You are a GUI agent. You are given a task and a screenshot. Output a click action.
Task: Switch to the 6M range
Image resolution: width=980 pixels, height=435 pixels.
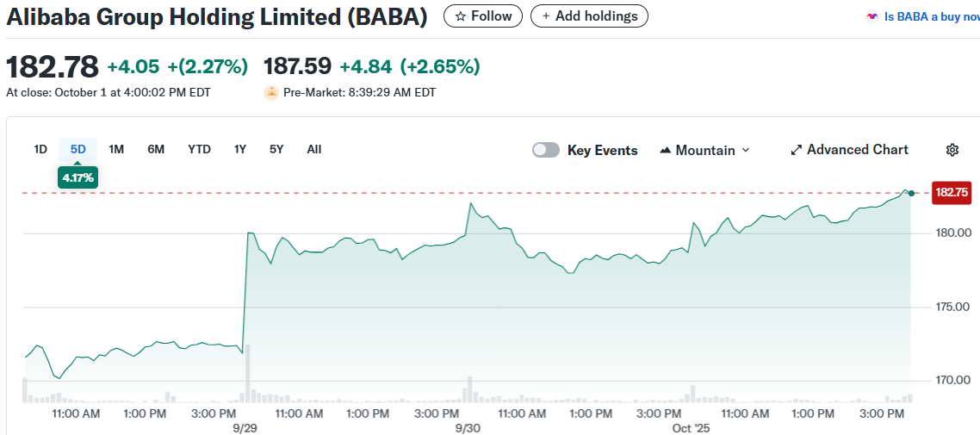click(x=156, y=149)
